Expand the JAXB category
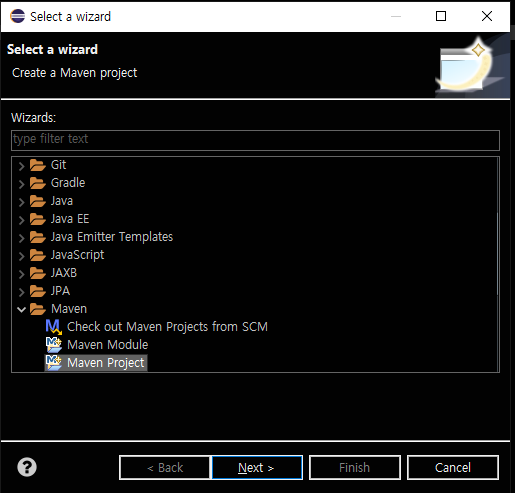The image size is (515, 493). (x=22, y=274)
